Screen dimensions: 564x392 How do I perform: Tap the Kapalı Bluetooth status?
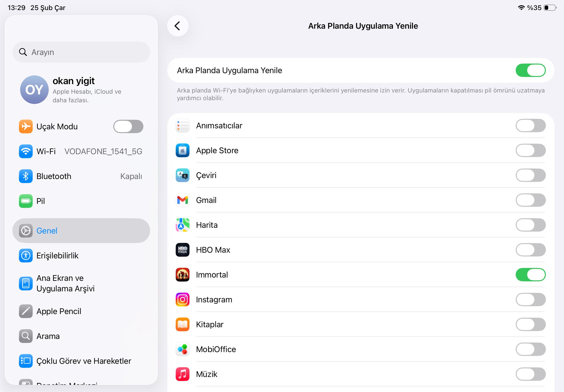click(x=131, y=176)
